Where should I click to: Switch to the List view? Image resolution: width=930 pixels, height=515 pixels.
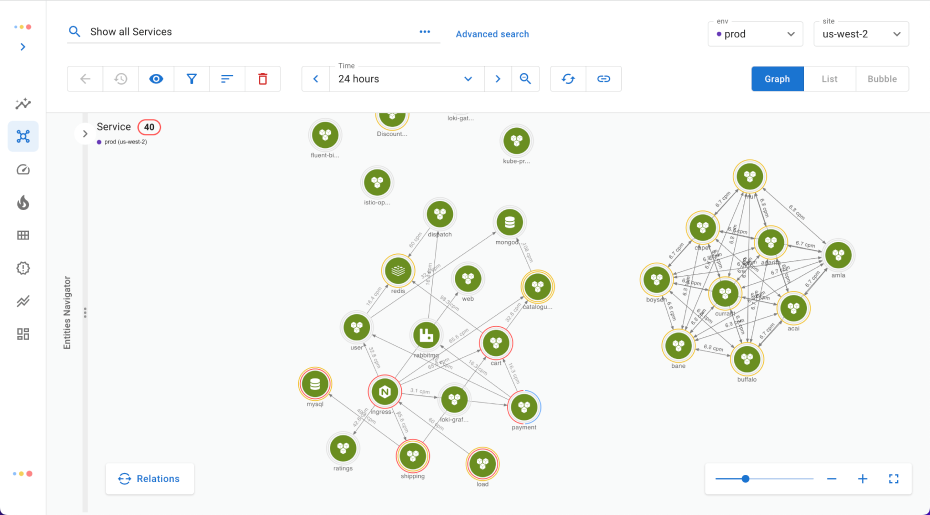(829, 79)
